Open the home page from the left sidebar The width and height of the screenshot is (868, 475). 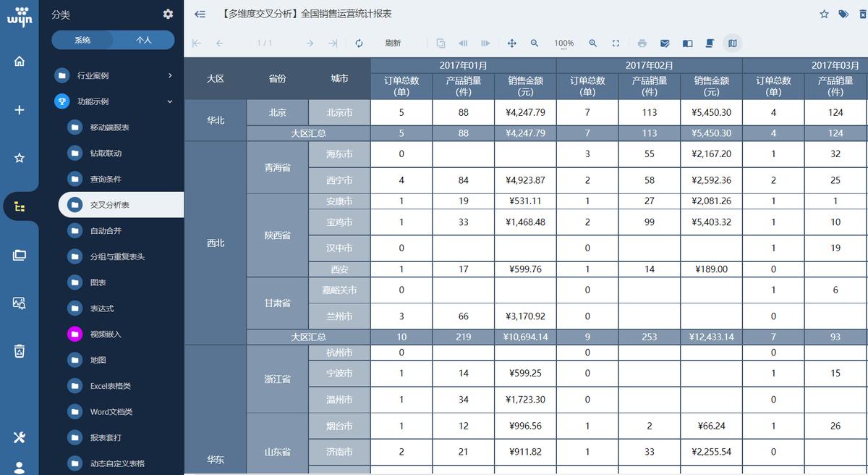pos(20,62)
